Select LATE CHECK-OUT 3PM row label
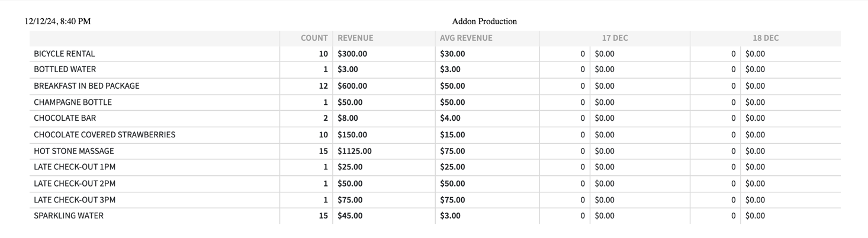 (x=74, y=200)
